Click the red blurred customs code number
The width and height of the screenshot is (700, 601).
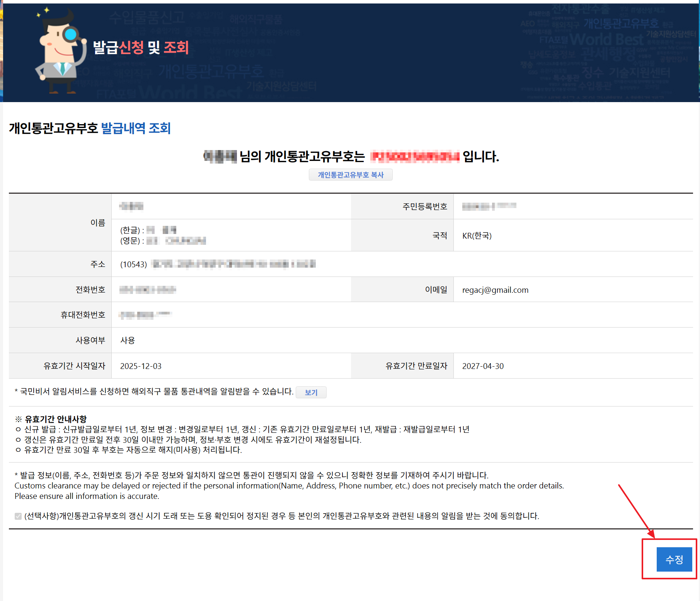coord(415,156)
